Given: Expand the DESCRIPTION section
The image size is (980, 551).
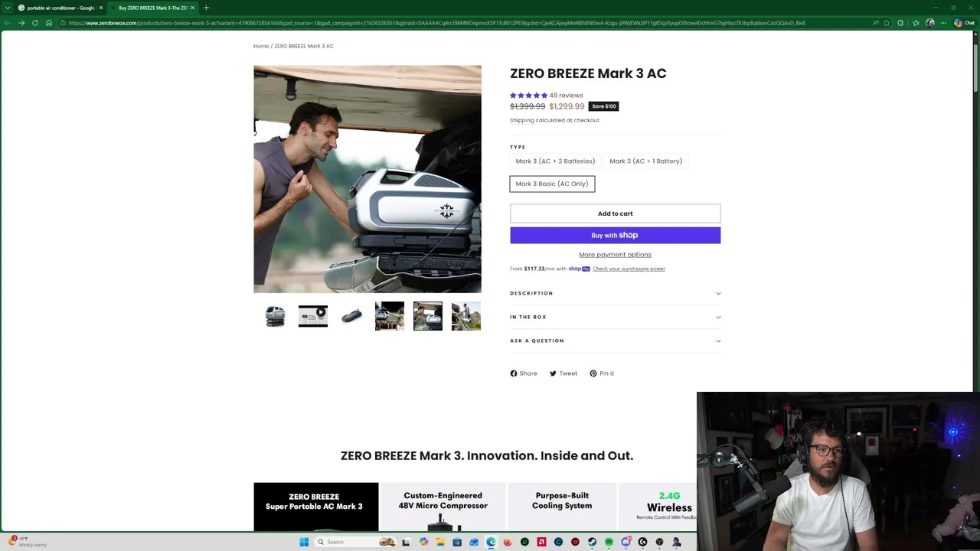Looking at the screenshot, I should [615, 293].
